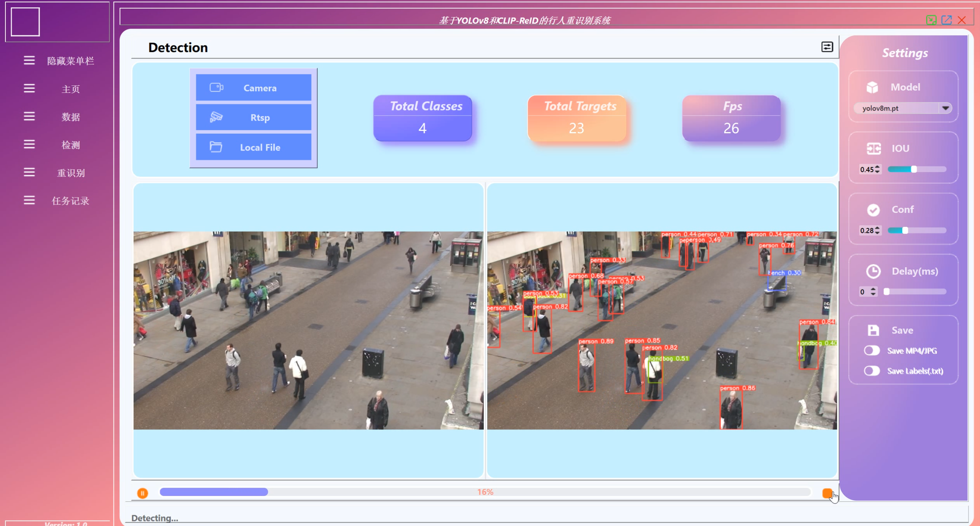Click the green fullscreen window icon
The height and width of the screenshot is (526, 980).
pos(931,20)
